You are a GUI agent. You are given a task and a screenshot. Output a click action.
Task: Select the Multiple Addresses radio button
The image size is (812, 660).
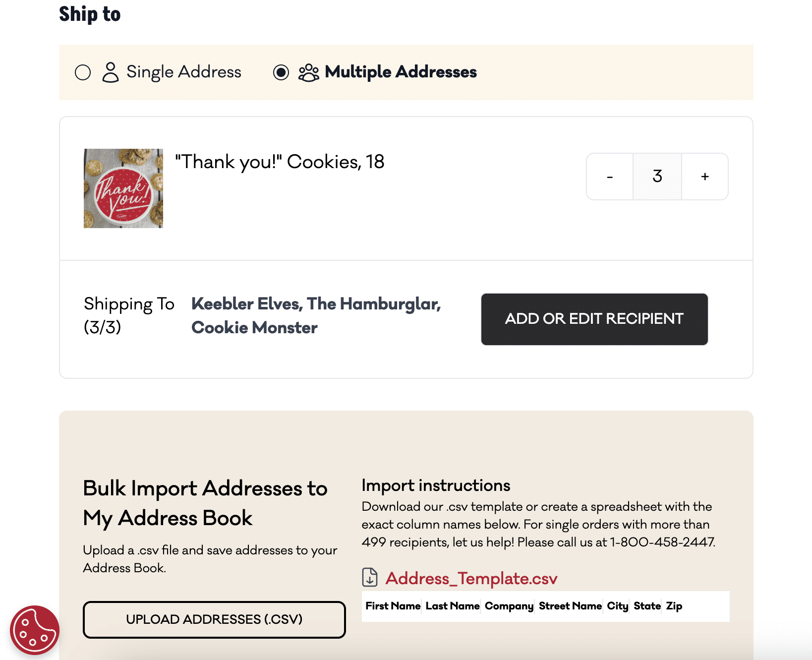(x=281, y=72)
